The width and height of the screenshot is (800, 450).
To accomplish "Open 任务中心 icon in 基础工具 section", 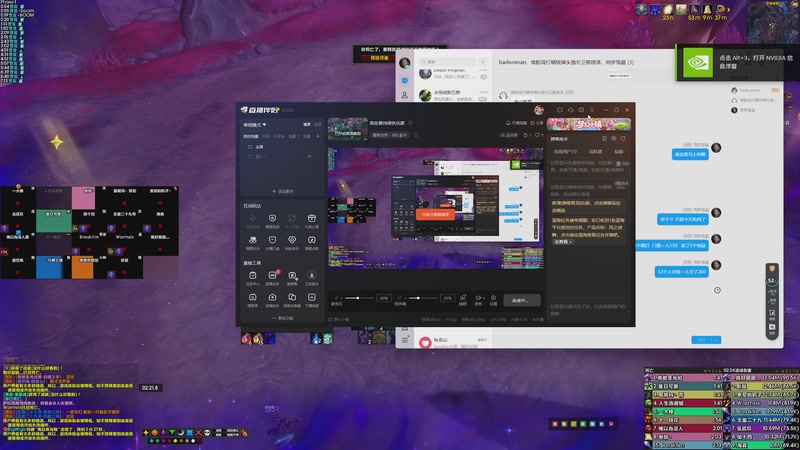I will (x=253, y=276).
